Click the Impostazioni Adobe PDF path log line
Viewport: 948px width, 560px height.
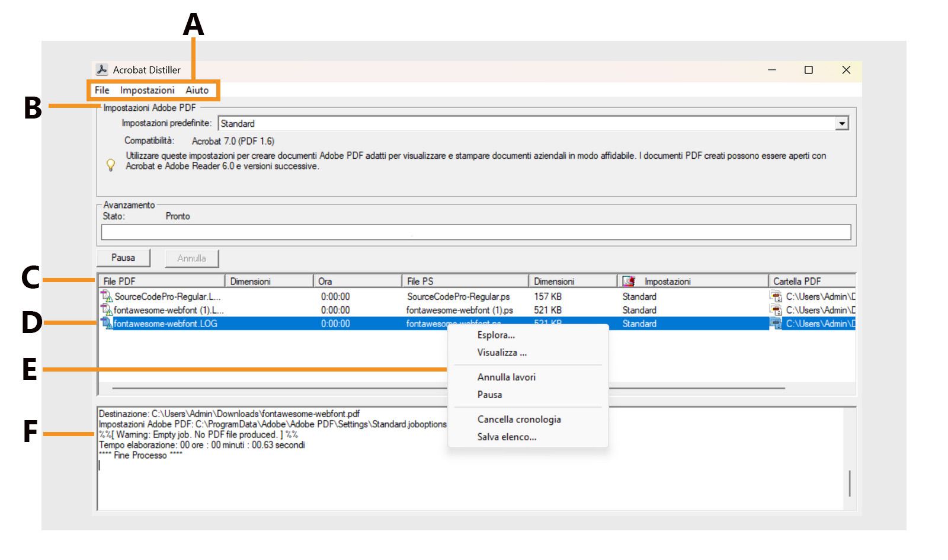273,424
